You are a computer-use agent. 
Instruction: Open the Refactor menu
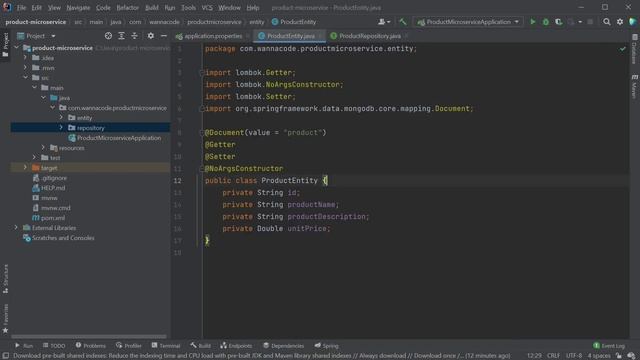pos(127,8)
